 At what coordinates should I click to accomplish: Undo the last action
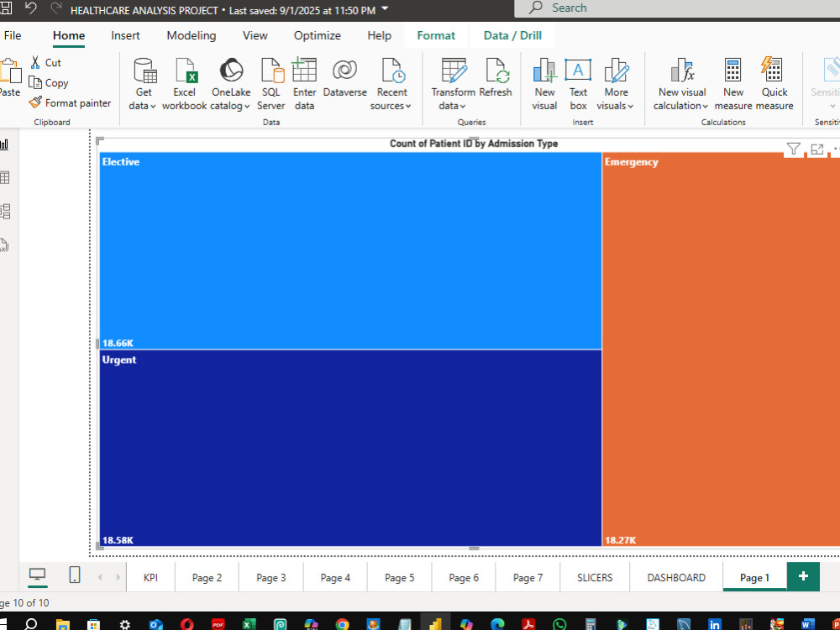pos(31,9)
